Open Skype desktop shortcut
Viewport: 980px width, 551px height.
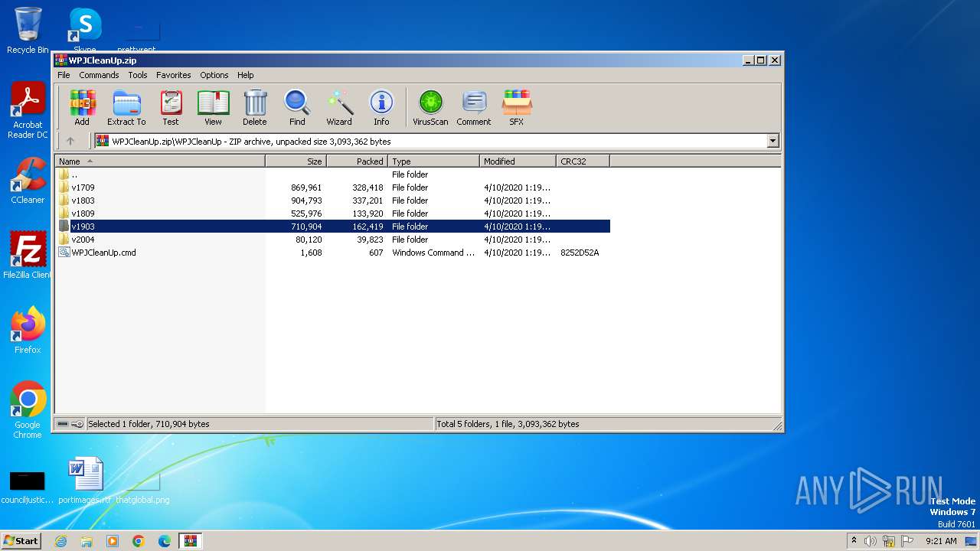(85, 31)
